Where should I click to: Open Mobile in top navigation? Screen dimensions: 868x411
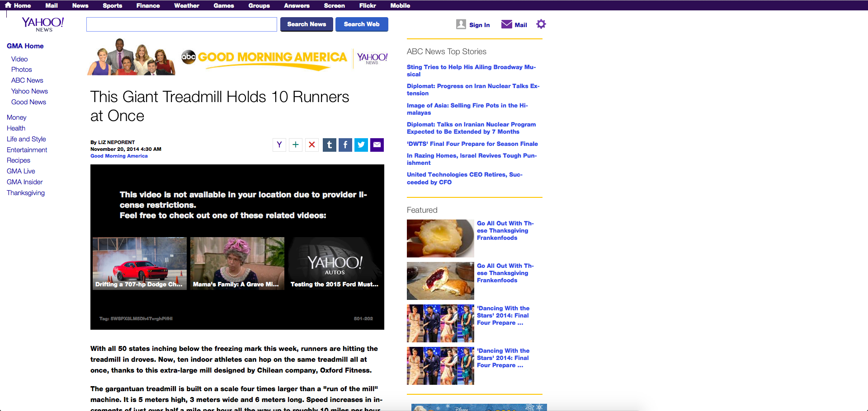click(400, 5)
